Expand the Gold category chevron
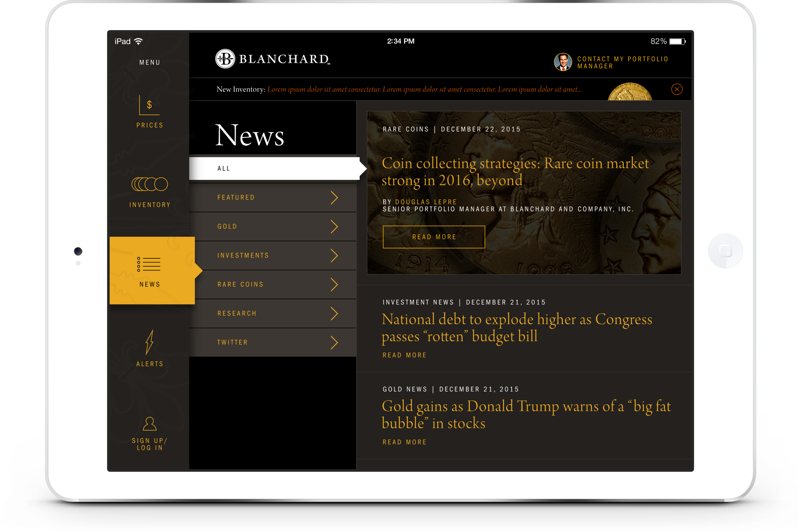This screenshot has height=532, width=800. (x=334, y=227)
